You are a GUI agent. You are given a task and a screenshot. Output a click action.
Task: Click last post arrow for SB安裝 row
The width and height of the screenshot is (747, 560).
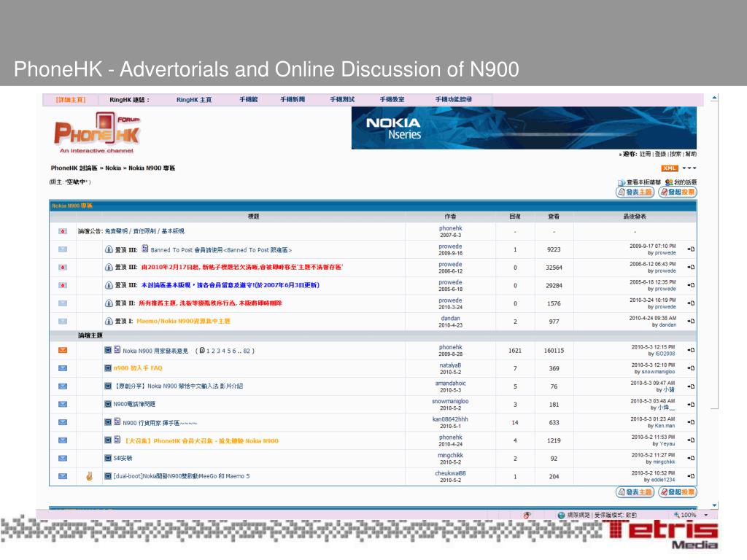(691, 458)
